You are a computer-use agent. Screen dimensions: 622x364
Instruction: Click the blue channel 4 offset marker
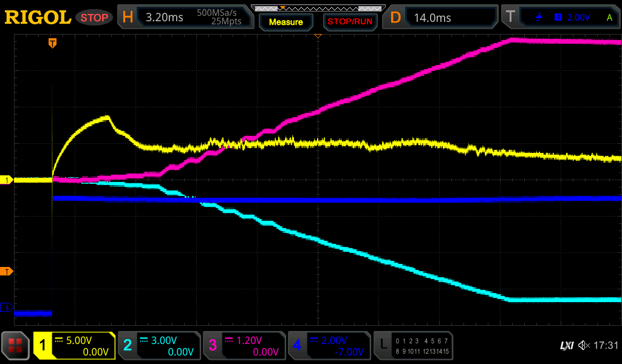[7, 308]
